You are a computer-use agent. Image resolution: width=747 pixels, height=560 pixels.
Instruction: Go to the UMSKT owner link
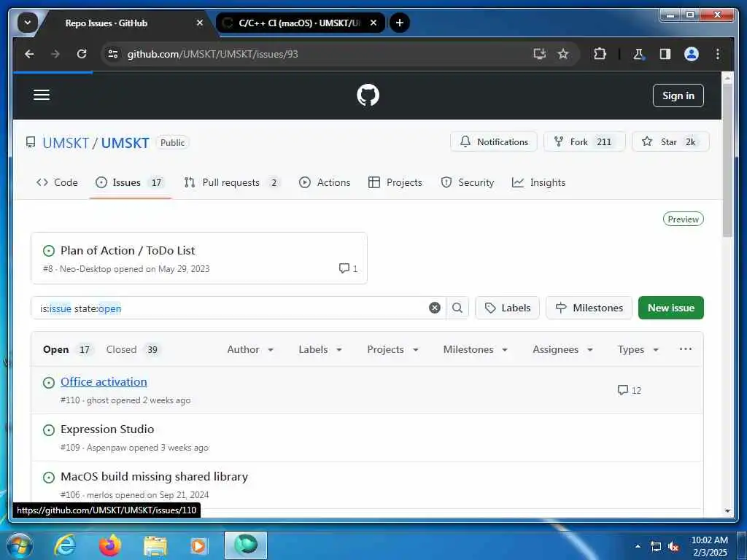pos(65,142)
